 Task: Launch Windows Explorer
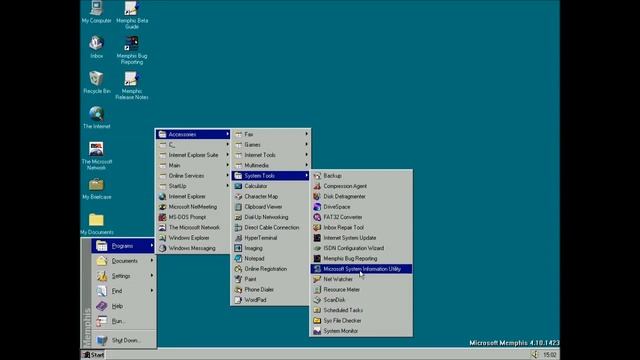(x=193, y=238)
